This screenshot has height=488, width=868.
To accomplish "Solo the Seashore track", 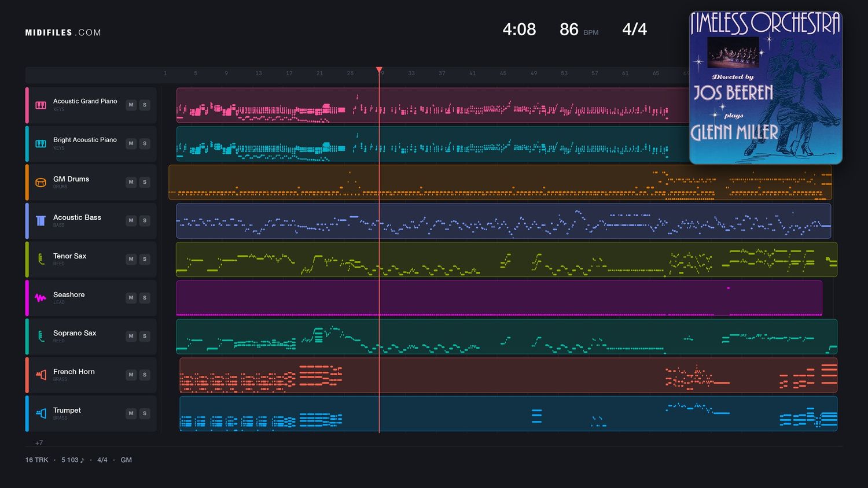I will tap(145, 298).
